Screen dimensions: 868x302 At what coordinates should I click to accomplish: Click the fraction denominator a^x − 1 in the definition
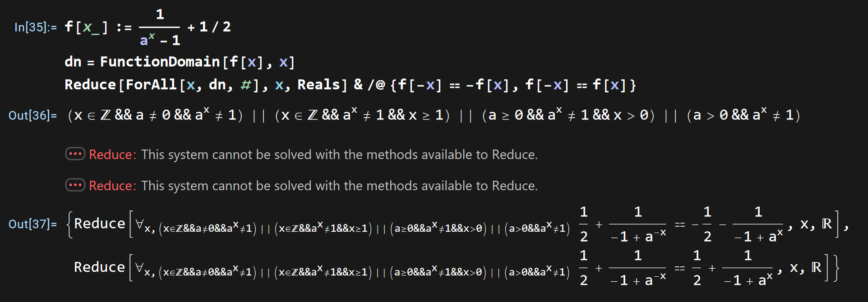pyautogui.click(x=160, y=40)
